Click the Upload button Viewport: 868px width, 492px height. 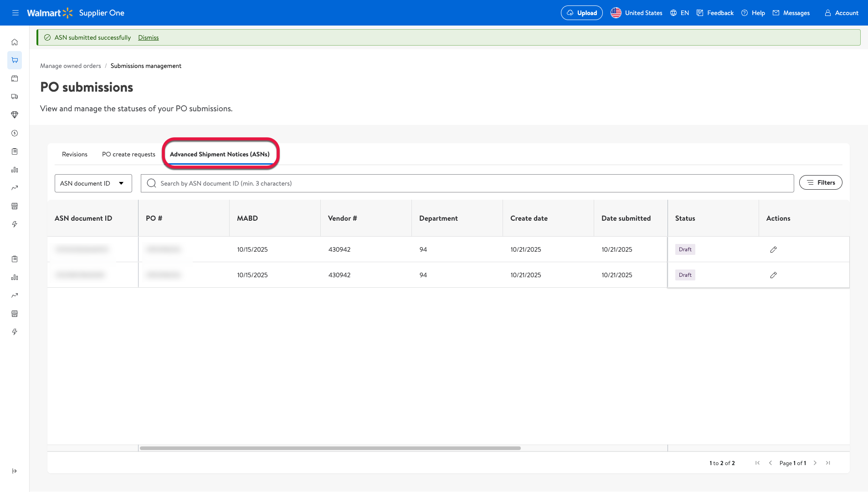click(581, 13)
